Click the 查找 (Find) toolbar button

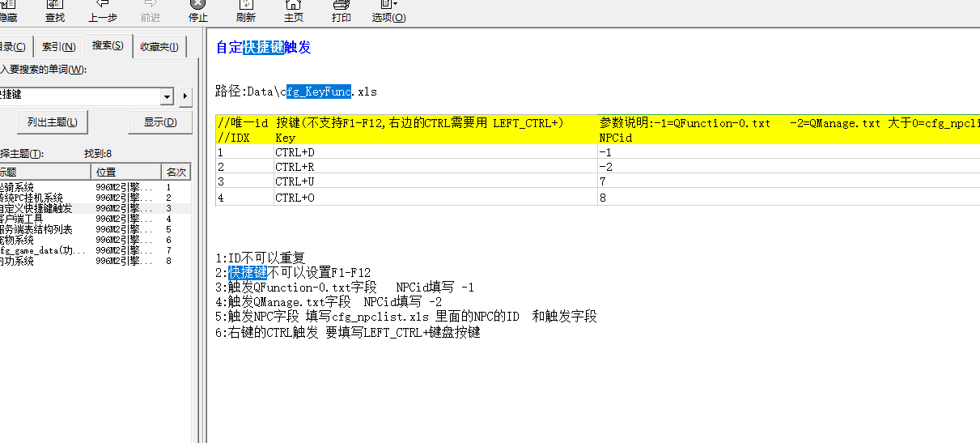click(x=55, y=11)
